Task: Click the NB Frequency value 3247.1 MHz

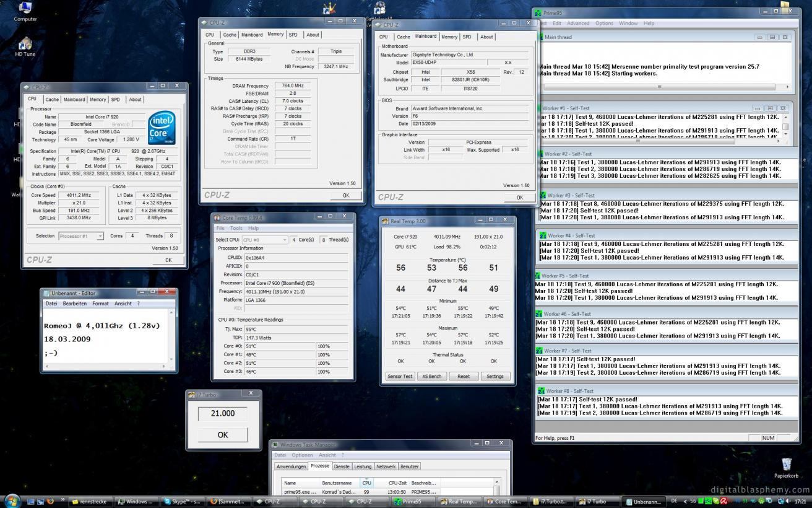Action: coord(336,66)
